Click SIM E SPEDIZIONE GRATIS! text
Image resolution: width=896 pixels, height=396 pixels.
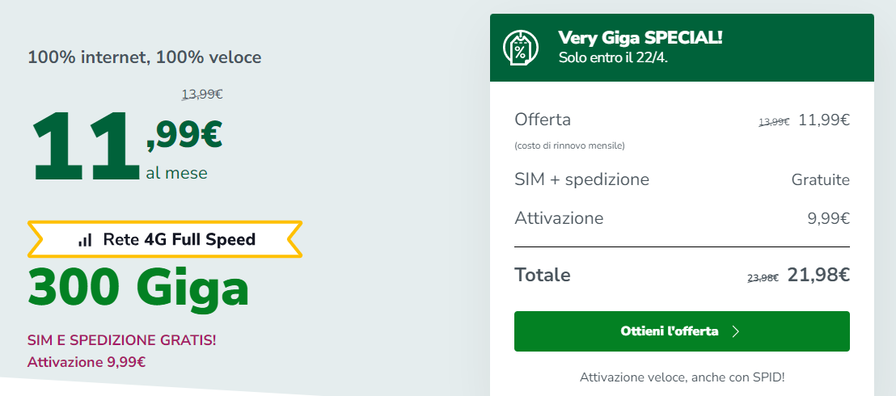tap(122, 340)
